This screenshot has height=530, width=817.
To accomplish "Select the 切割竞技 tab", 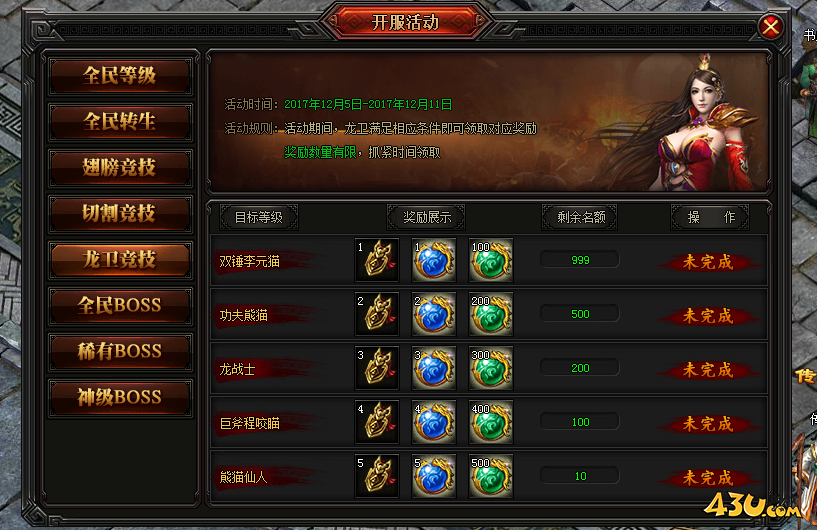I will tap(120, 213).
